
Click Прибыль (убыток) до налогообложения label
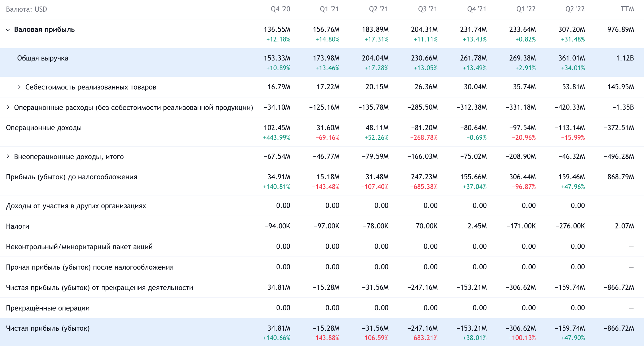(x=72, y=177)
